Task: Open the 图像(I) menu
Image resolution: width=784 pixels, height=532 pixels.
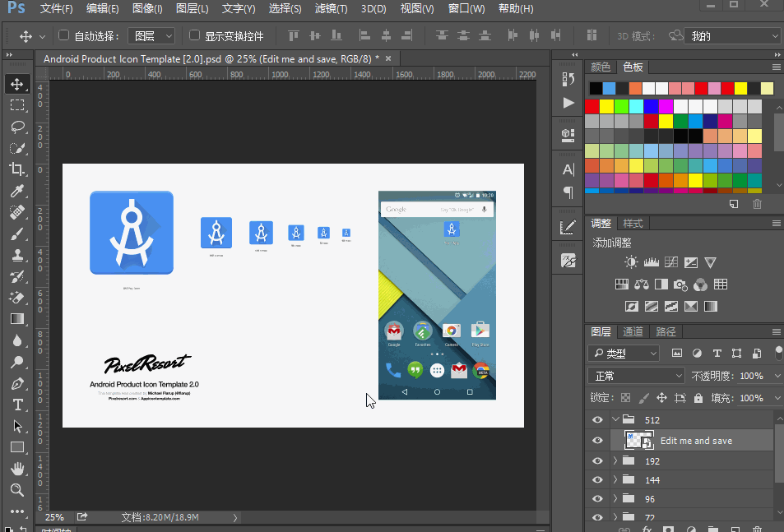Action: point(147,9)
